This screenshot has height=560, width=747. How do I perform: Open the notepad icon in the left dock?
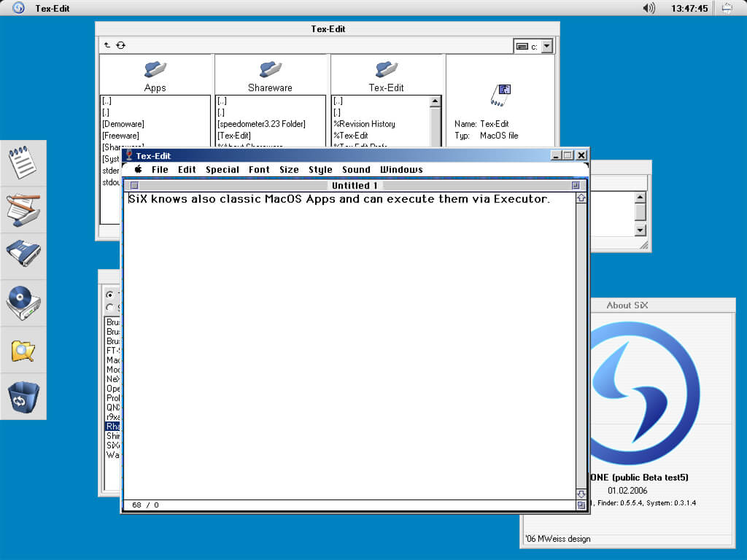tap(23, 163)
